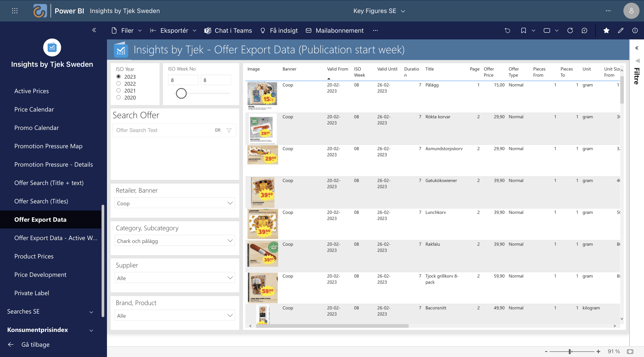Select ISO Year 2022 radio button
This screenshot has height=357, width=644.
(x=119, y=84)
